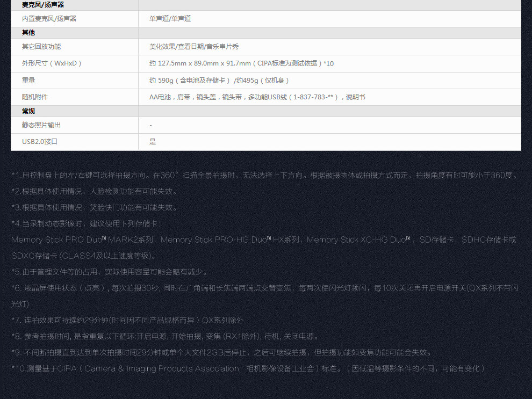Click footnote '*9. 不间断拍摄直到达到单次拍摄时间'

[222, 353]
